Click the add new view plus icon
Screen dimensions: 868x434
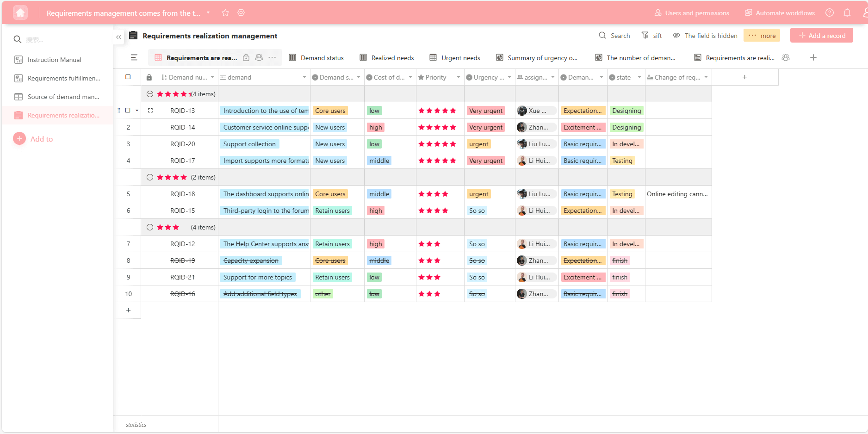coord(813,58)
